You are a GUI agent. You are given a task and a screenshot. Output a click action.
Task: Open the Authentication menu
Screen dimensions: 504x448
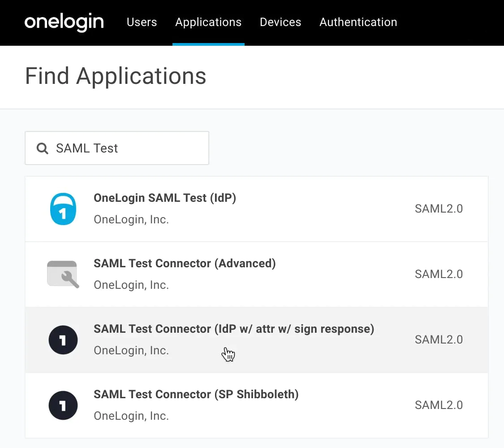coord(358,22)
